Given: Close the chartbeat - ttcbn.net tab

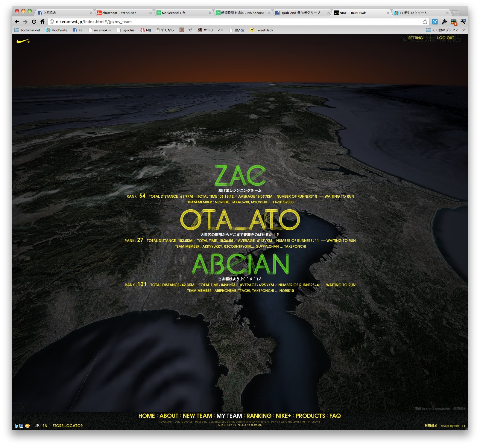Looking at the screenshot, I should pos(151,13).
